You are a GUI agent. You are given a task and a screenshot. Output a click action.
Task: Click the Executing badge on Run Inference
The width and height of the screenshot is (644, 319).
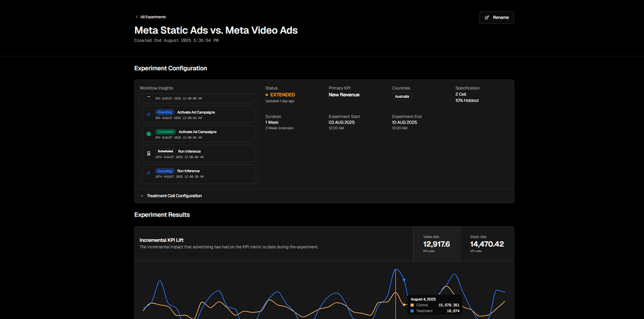click(x=165, y=171)
